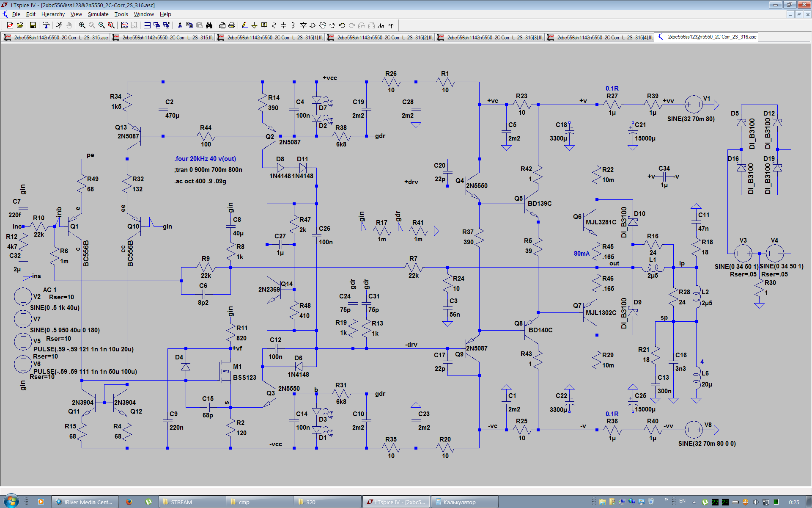
Task: Click the MJL3281C transistor label
Action: (601, 222)
